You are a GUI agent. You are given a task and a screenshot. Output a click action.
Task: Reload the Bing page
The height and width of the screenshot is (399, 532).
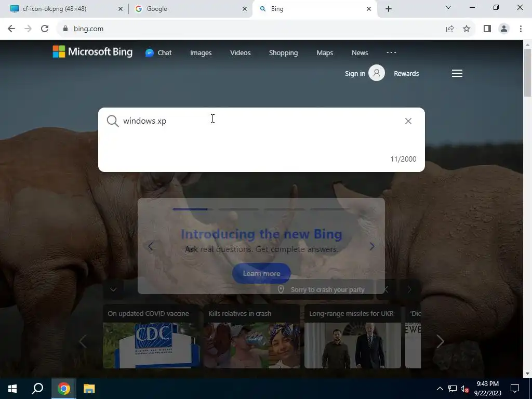coord(45,29)
